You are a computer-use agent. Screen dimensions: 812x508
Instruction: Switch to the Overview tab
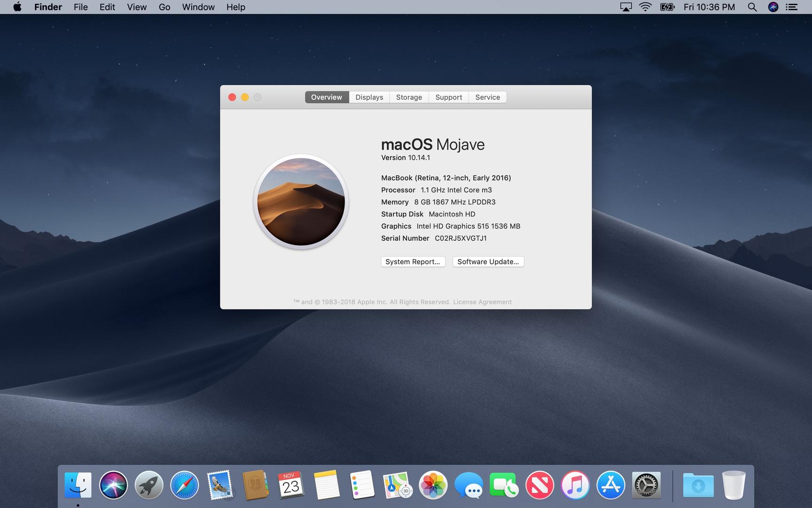[x=327, y=97]
